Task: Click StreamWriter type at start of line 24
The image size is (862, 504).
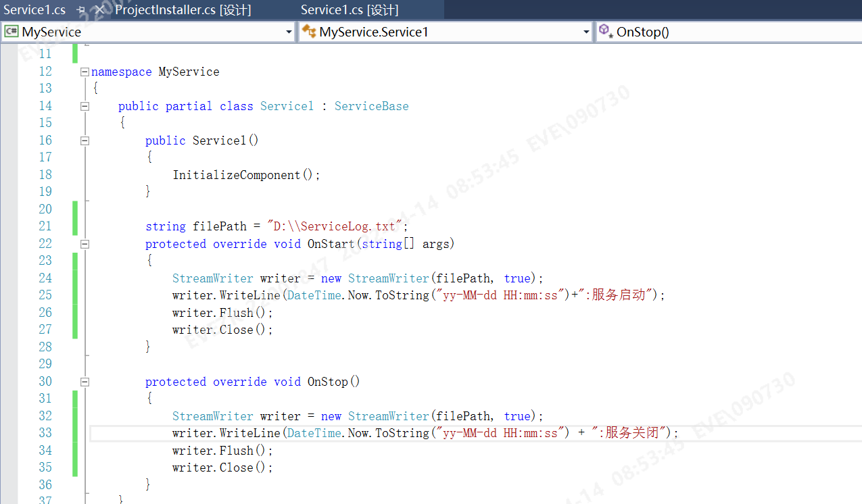Action: pyautogui.click(x=213, y=278)
